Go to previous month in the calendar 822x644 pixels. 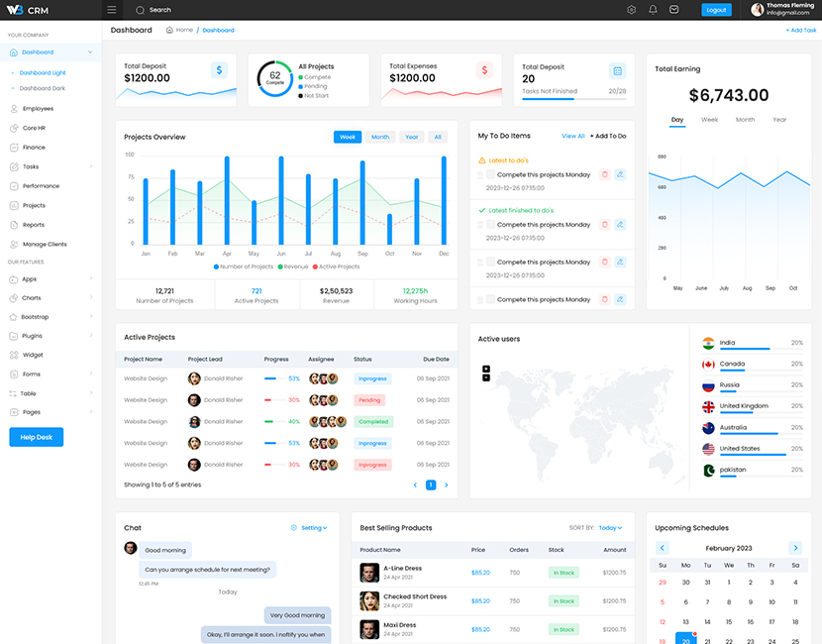pyautogui.click(x=663, y=548)
